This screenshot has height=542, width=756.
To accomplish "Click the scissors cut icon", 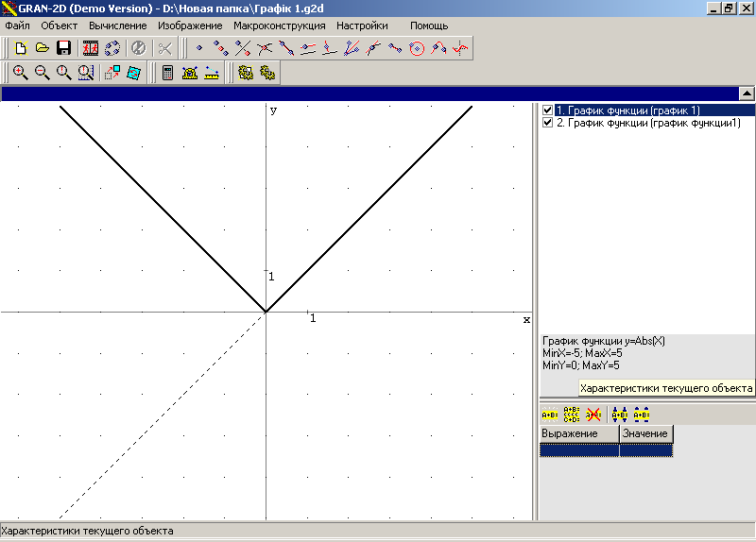I will point(165,48).
